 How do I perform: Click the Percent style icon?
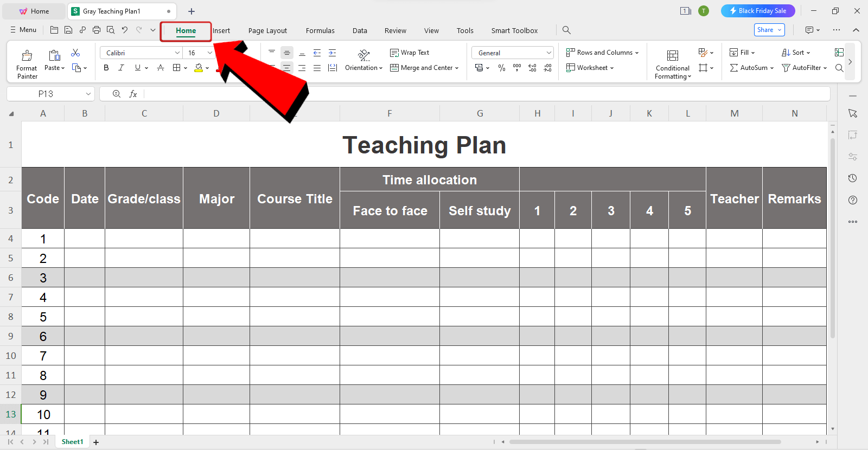coord(502,68)
